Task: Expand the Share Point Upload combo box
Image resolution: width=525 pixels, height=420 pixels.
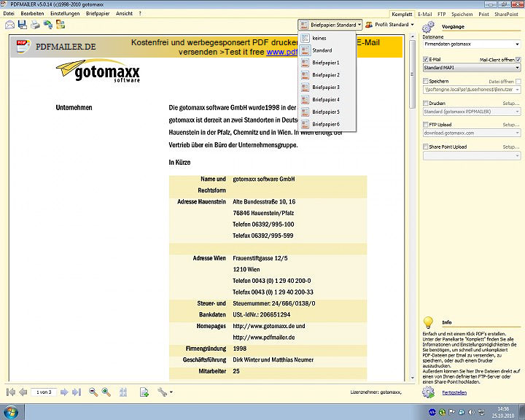Action: coord(517,155)
